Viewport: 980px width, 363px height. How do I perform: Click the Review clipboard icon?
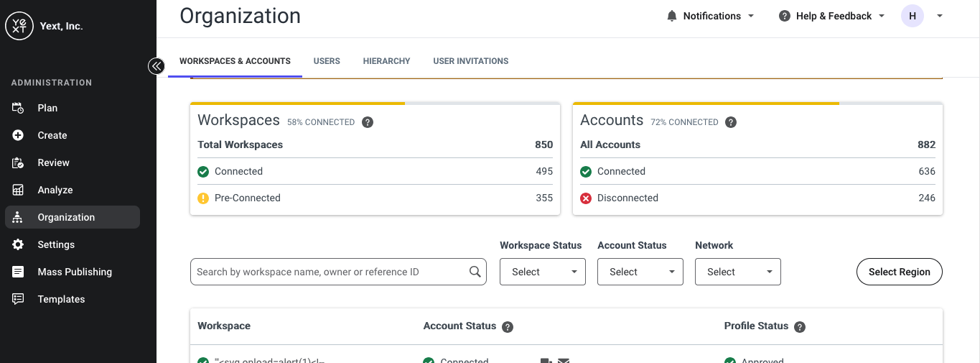pos(18,162)
